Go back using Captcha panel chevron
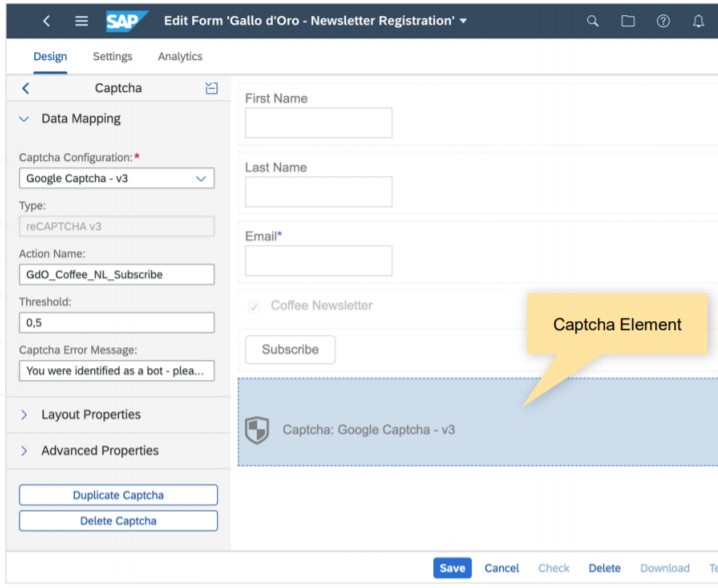718x588 pixels. coord(25,88)
